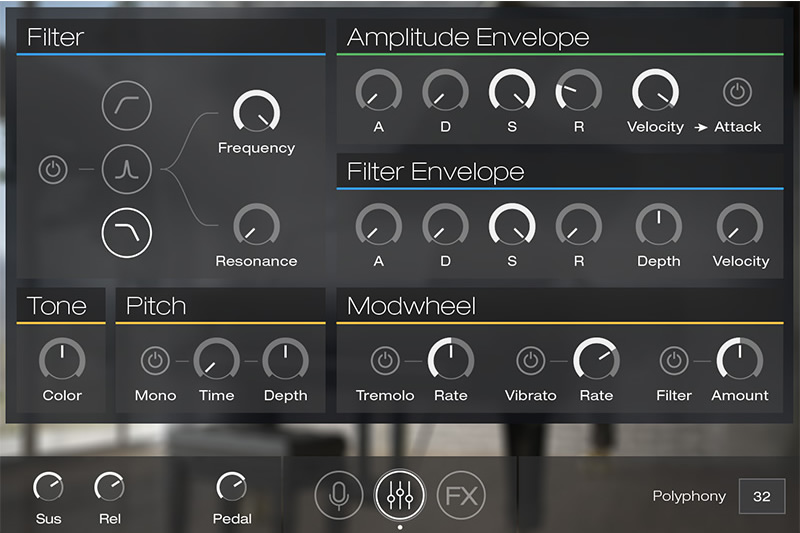800x533 pixels.
Task: Click Amplitude Envelope D knob
Action: (445, 92)
